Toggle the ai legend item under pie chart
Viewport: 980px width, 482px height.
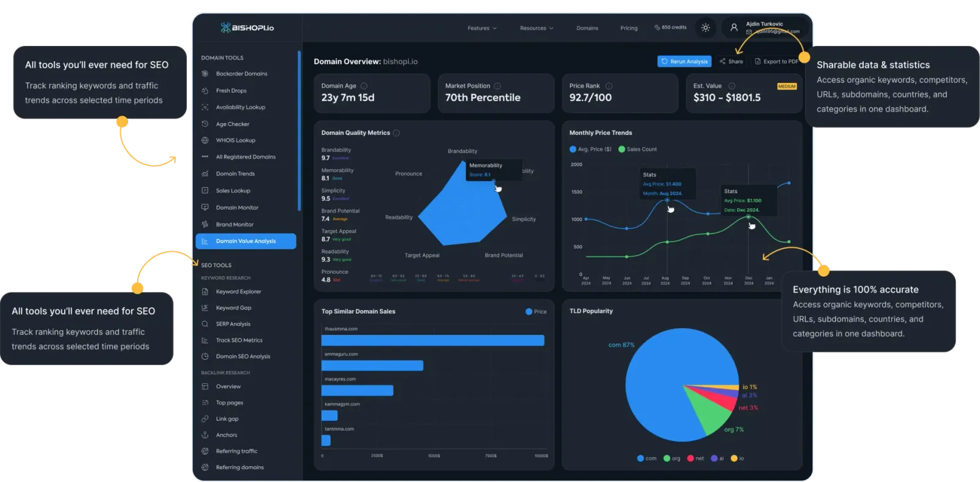click(717, 458)
